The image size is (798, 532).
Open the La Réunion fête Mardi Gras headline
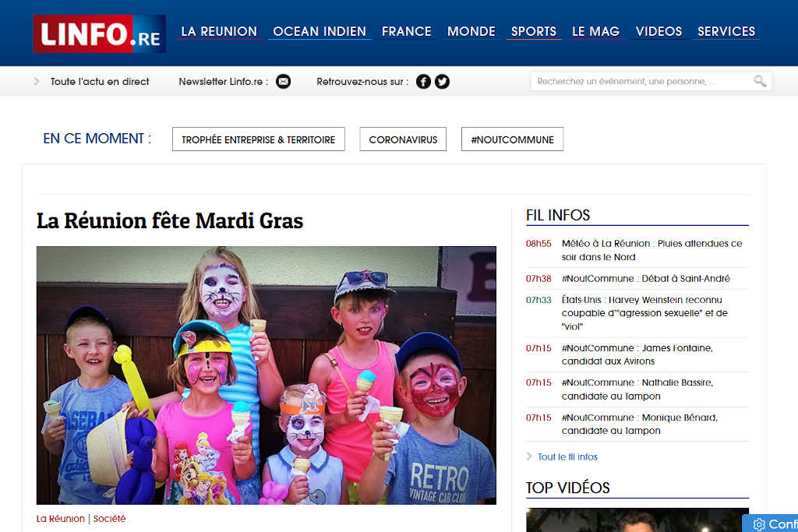click(x=170, y=220)
